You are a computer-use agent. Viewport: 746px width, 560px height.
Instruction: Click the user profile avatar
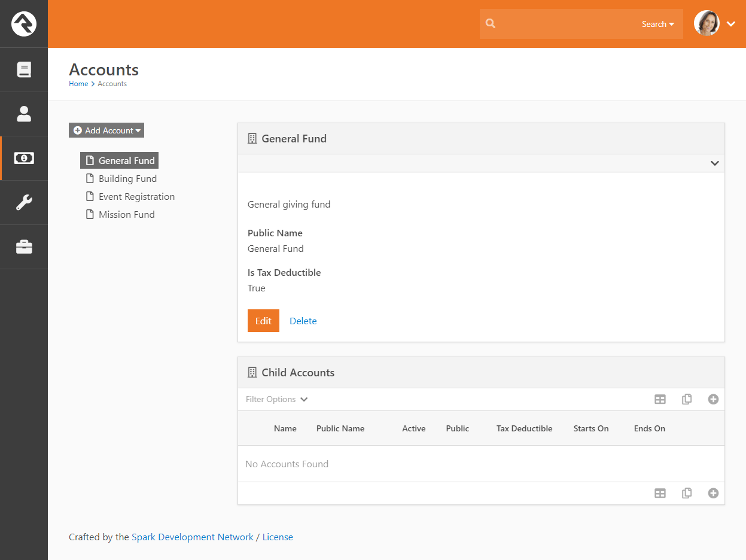[707, 23]
